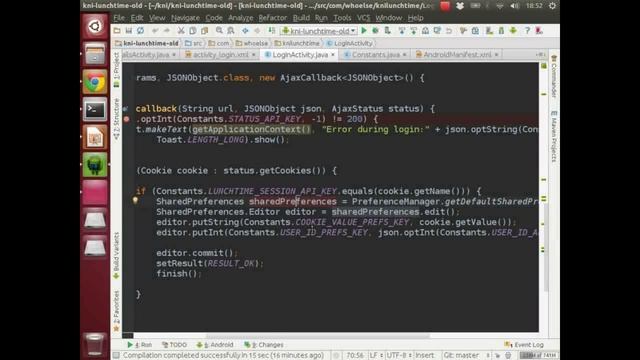The image size is (640, 360).
Task: Click the Copy toolbar icon
Action: tap(193, 31)
